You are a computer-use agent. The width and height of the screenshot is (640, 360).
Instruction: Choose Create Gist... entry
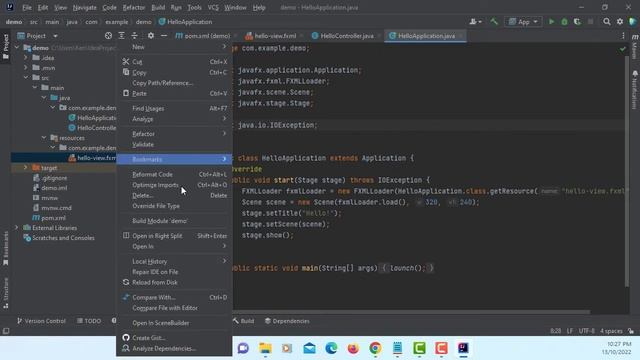(174, 338)
